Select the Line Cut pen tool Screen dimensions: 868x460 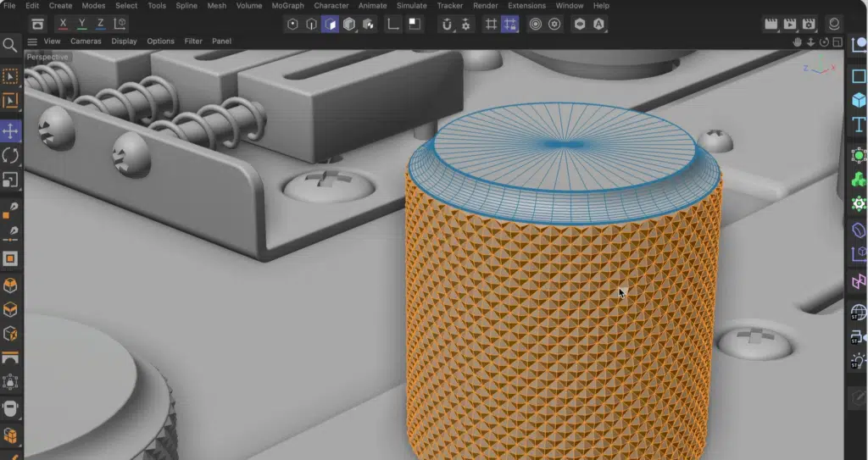coord(10,234)
